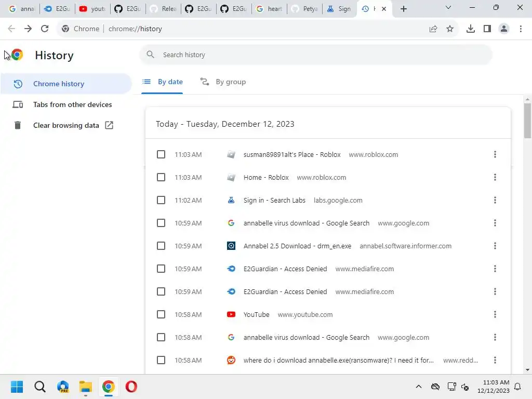
Task: Open Annabel 2.5 Download - drm_en.exe link
Action: coord(297,246)
